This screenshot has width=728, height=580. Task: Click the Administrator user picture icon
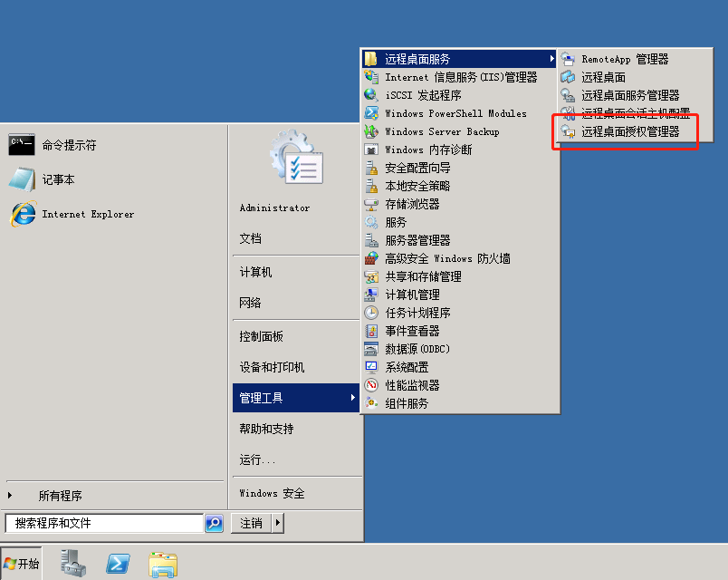click(x=297, y=157)
